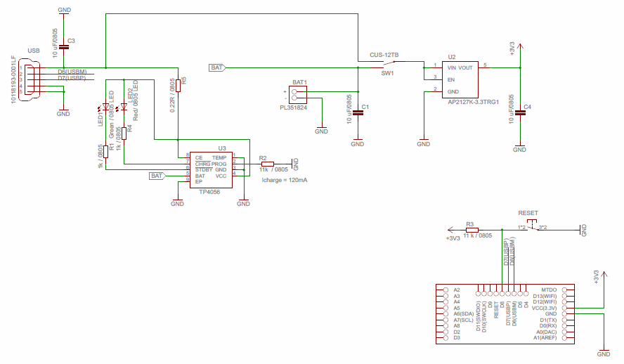The height and width of the screenshot is (364, 624).
Task: Select the TP4056 charger chip U3
Action: coord(216,170)
